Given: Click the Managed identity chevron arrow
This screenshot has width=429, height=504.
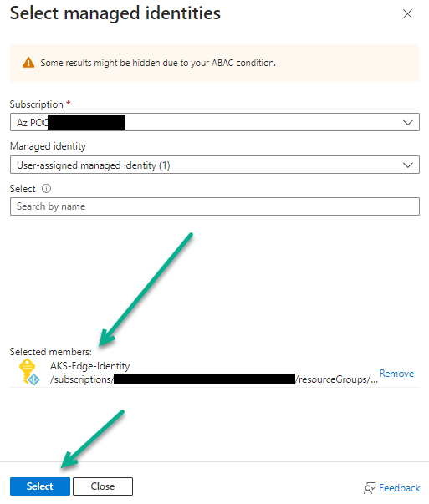Looking at the screenshot, I should coord(408,165).
